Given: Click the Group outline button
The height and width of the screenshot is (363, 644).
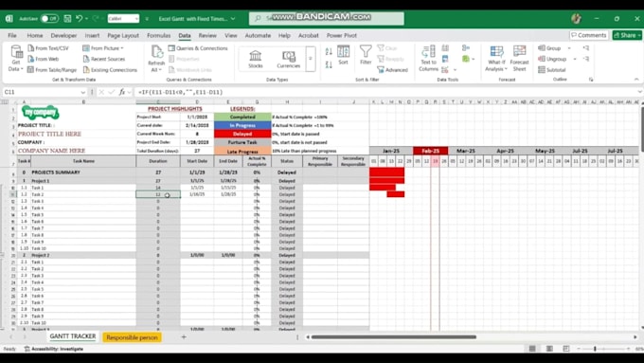Looking at the screenshot, I should tap(549, 48).
